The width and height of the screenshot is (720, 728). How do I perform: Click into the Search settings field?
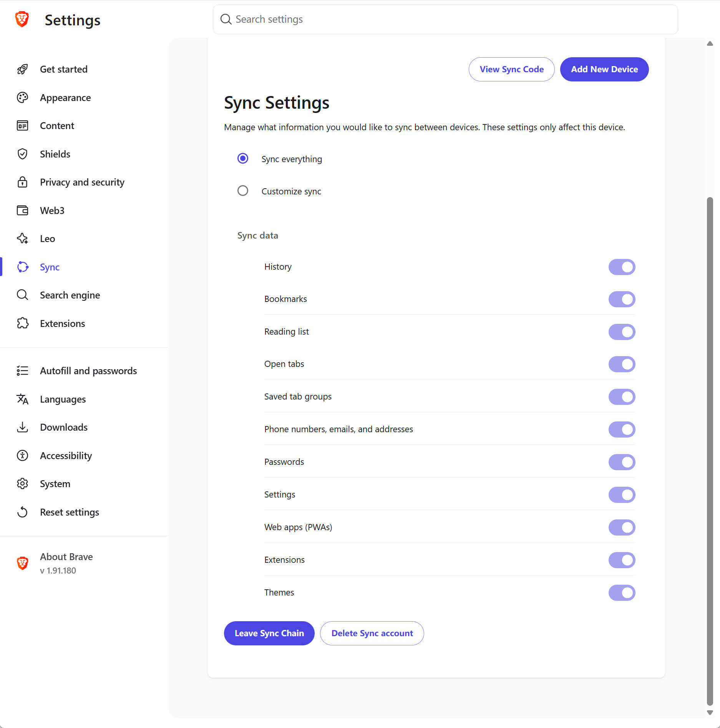445,19
